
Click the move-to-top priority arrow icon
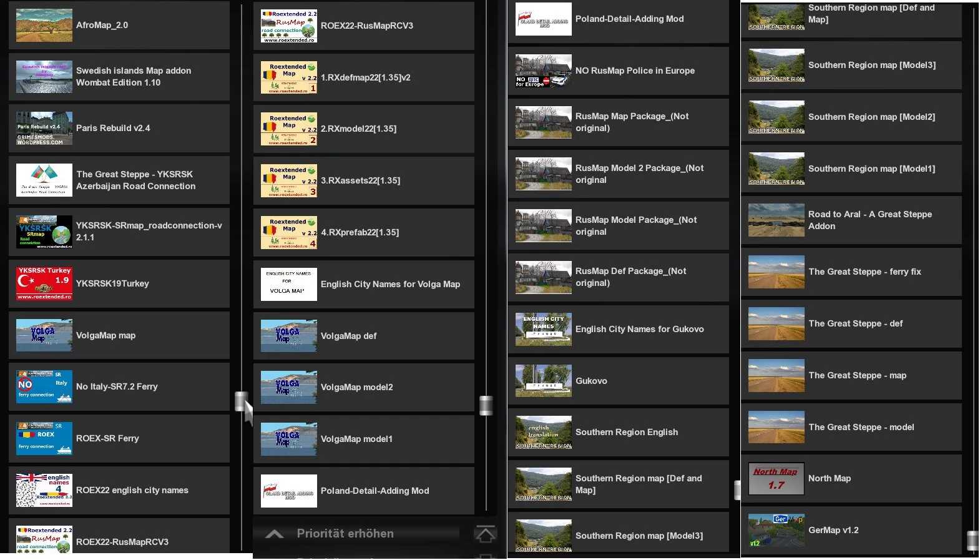[x=485, y=534]
